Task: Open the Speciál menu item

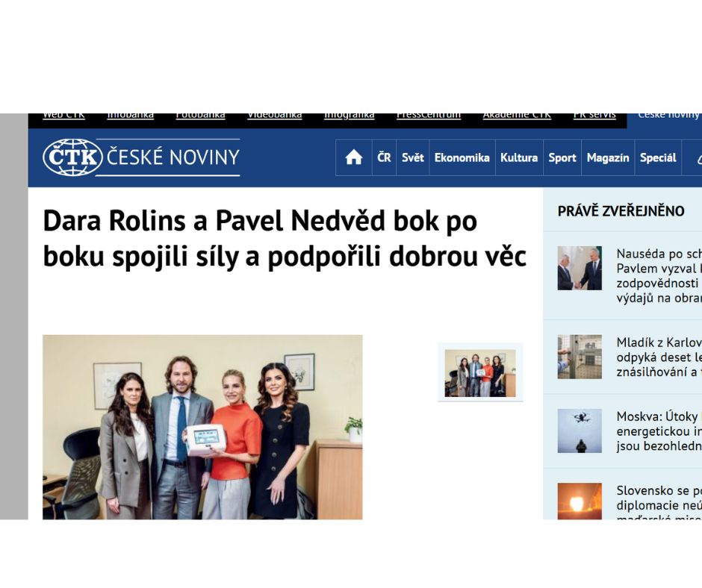Action: tap(657, 157)
